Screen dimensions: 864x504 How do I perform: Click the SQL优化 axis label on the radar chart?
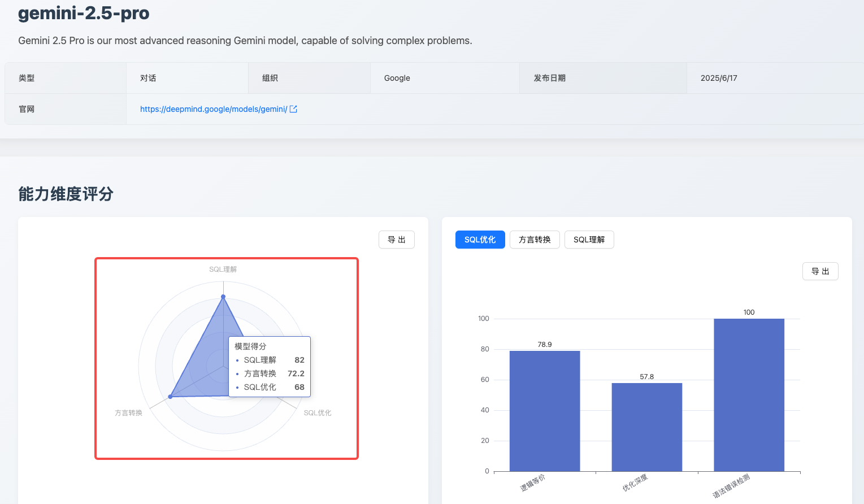point(317,413)
